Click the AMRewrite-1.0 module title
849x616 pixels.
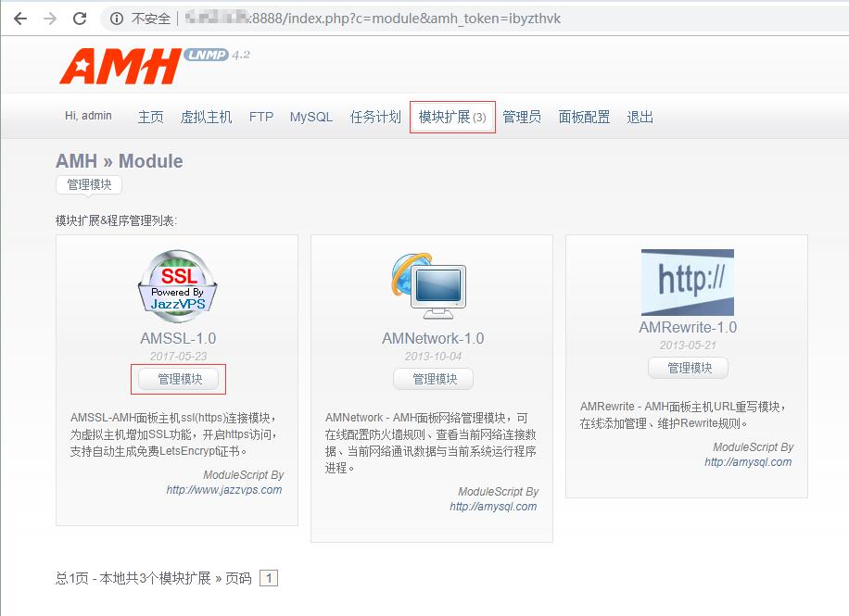[x=688, y=328]
